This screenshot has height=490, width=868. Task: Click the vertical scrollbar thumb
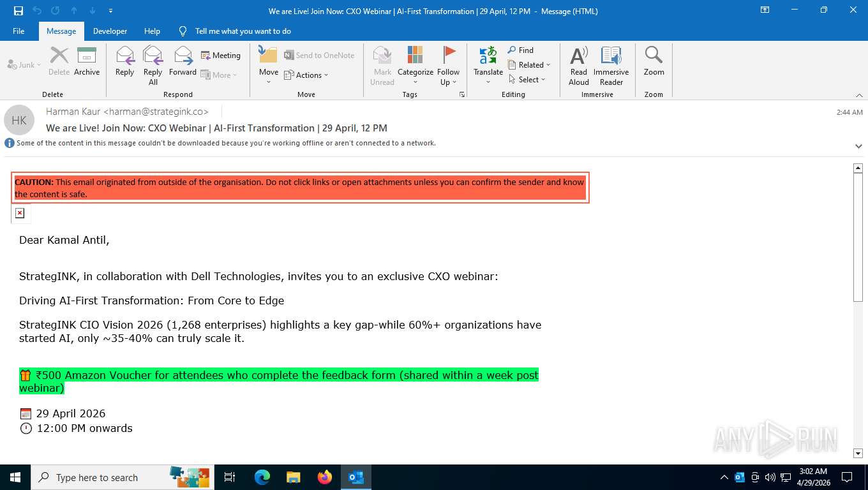click(x=858, y=237)
